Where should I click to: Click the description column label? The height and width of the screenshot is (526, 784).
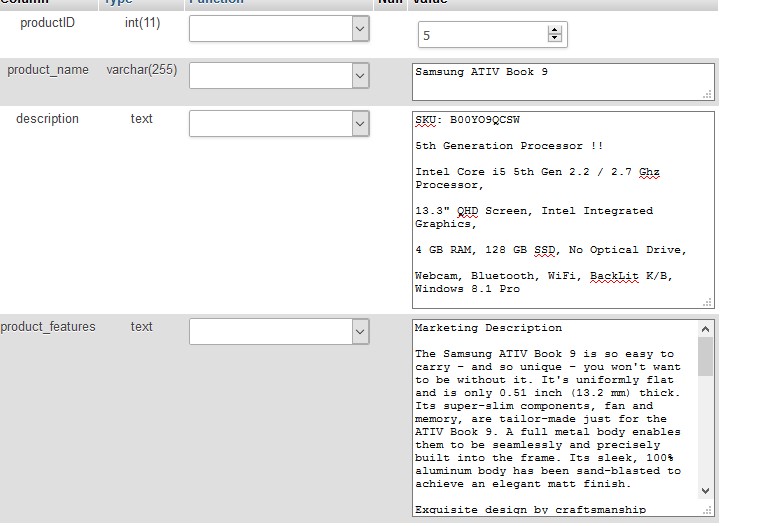click(48, 119)
